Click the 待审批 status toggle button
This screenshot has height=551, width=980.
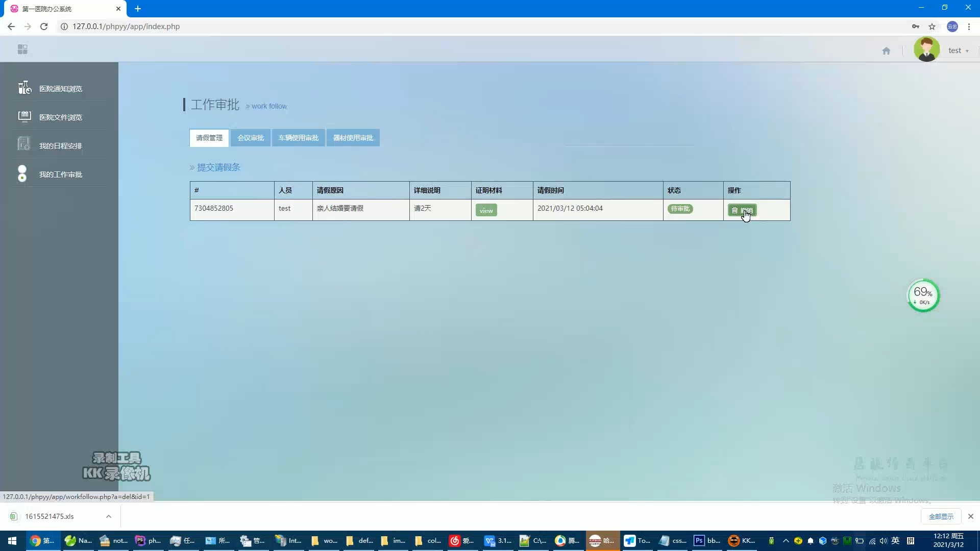(680, 209)
